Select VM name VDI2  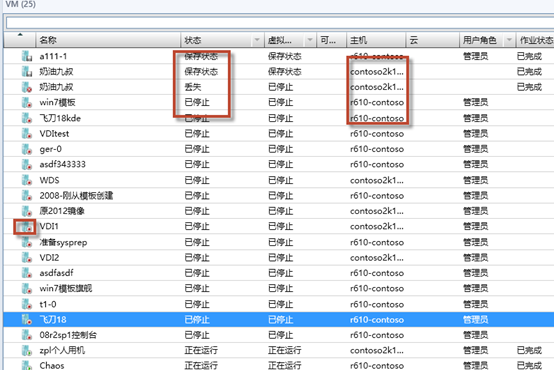(x=49, y=258)
